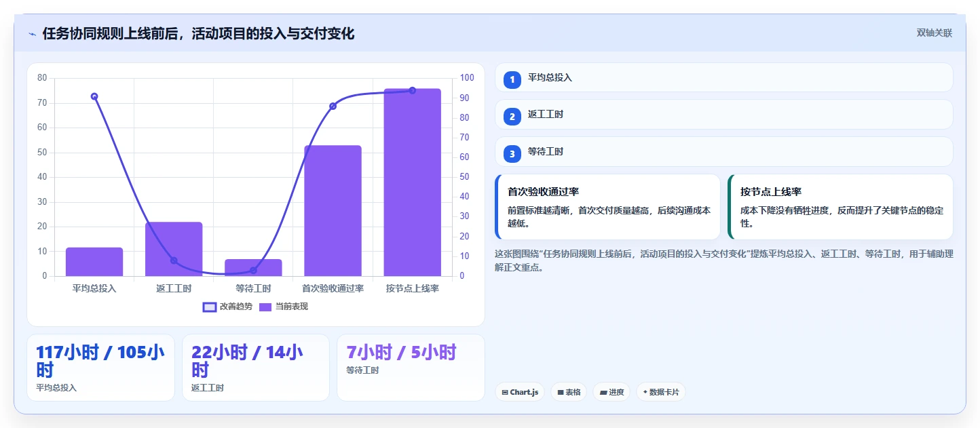Click the 平均总投入 bar in chart
980x428 pixels.
(94, 262)
